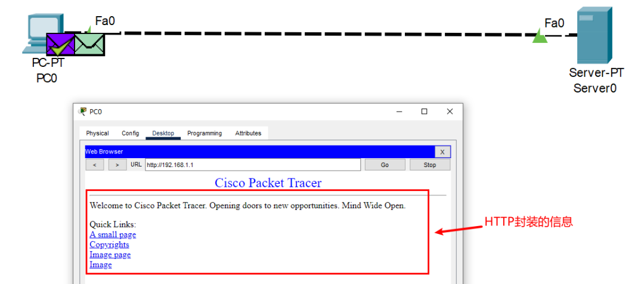
Task: Click the Stop button
Action: (x=429, y=165)
